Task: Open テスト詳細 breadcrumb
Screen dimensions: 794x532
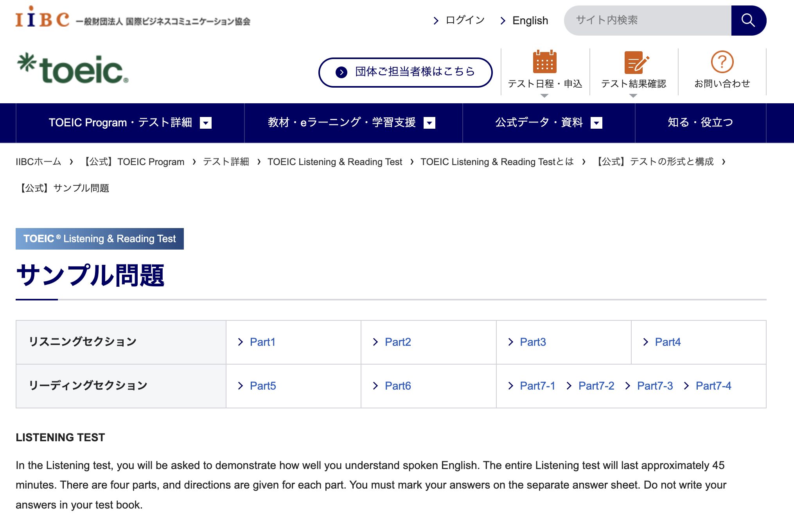Action: (x=226, y=162)
